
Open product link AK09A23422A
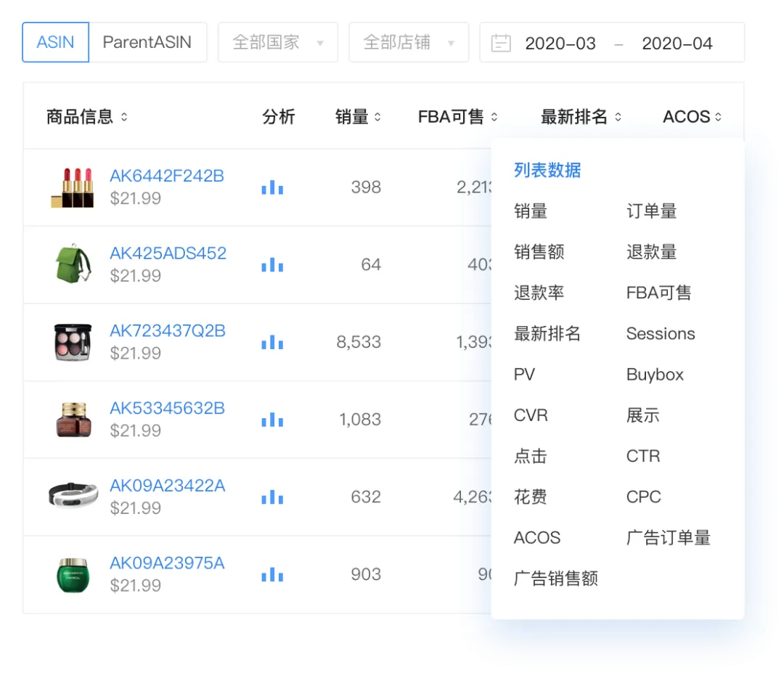click(168, 486)
